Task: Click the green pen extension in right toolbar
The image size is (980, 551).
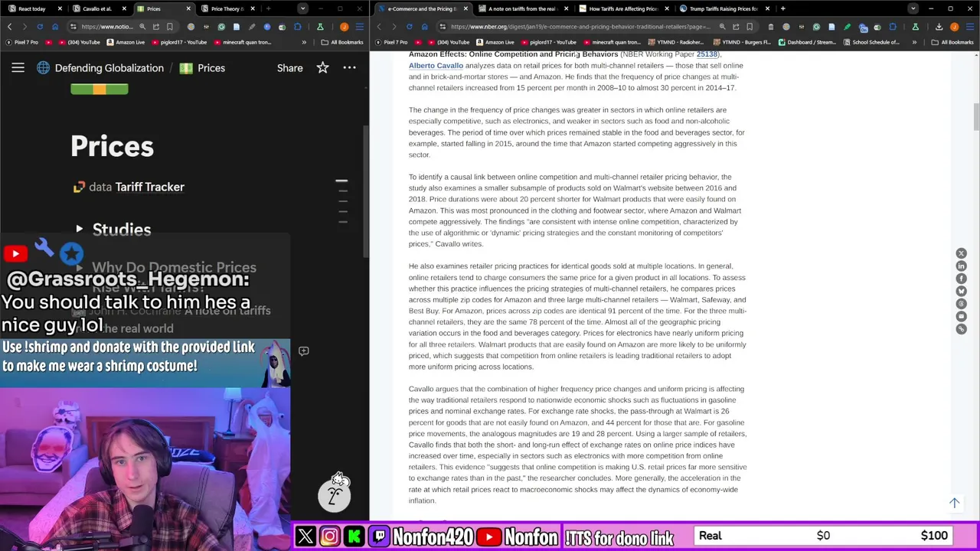Action: 847,27
